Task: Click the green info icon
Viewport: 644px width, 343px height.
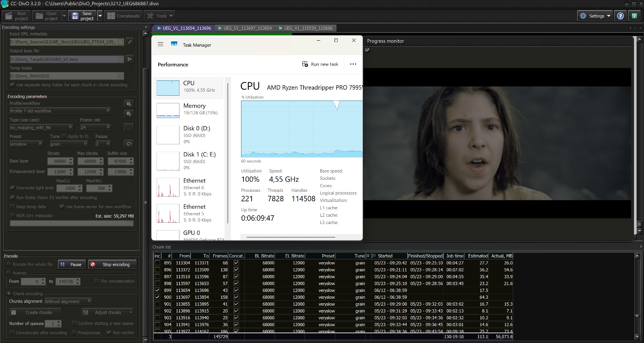Action: (x=634, y=16)
